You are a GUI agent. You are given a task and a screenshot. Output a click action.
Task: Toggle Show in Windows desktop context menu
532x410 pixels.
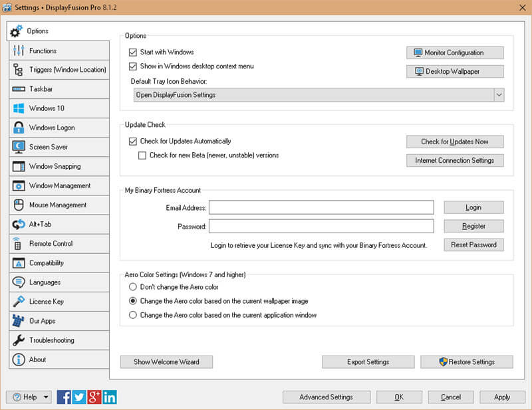132,66
